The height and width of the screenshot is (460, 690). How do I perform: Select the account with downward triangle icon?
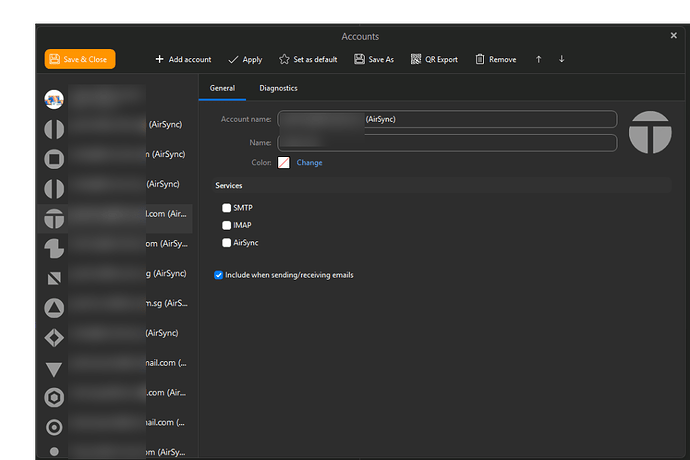54,369
